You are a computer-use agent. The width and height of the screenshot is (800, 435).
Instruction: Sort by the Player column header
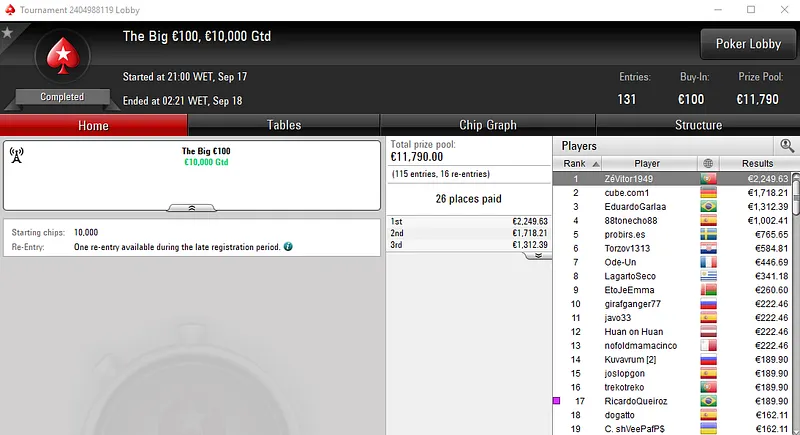(649, 163)
